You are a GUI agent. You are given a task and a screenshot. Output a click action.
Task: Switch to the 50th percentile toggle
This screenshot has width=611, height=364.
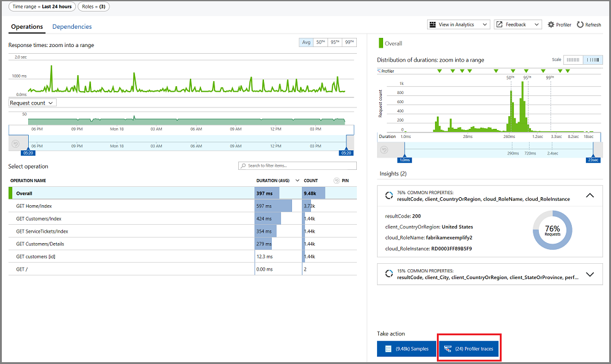click(x=320, y=42)
